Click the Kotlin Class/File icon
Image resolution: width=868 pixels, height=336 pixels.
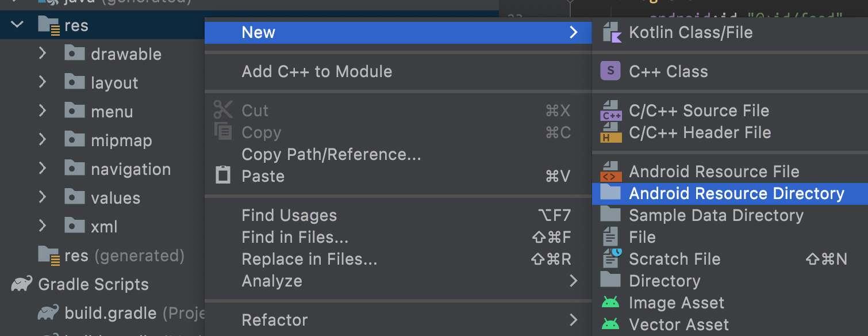(x=612, y=32)
